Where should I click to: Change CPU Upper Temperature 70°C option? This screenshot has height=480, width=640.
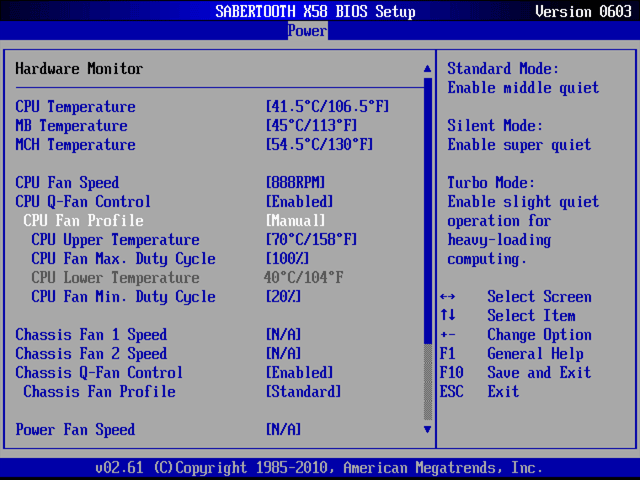pos(311,240)
